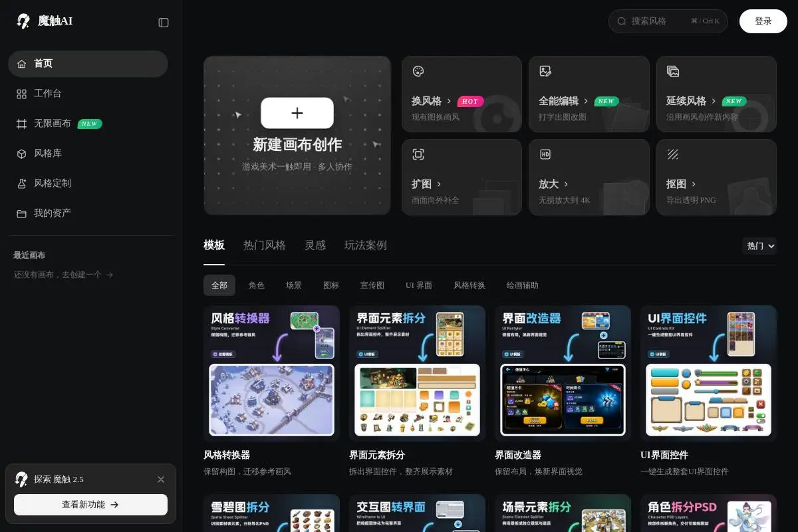Expand the 换风格 chevron
The width and height of the screenshot is (798, 532).
pos(449,101)
